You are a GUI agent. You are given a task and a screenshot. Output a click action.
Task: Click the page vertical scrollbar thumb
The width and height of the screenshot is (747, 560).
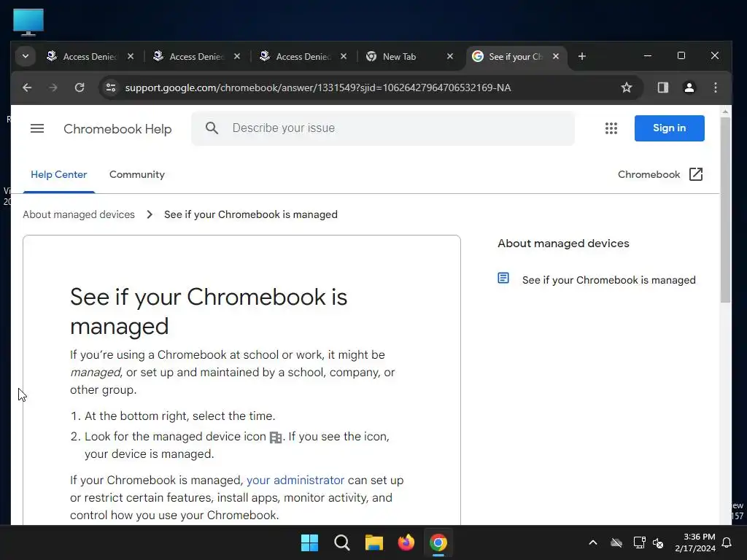coord(725,209)
